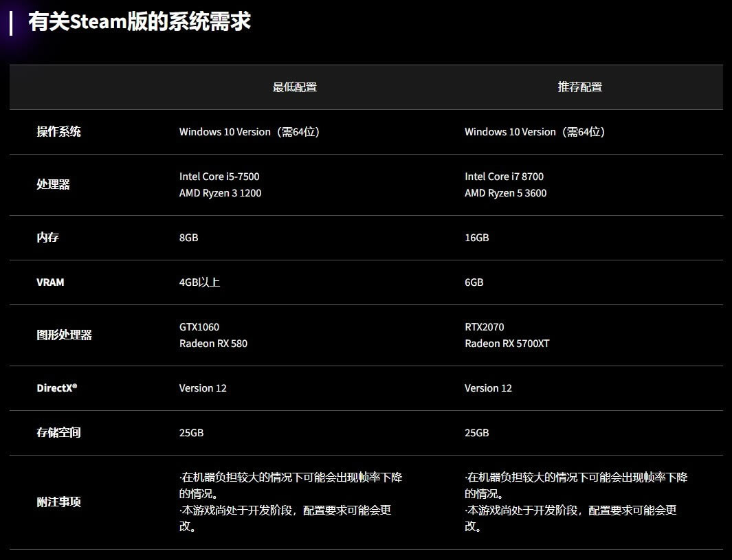Click the 8GB minimum memory value
This screenshot has width=732, height=560.
pos(188,238)
